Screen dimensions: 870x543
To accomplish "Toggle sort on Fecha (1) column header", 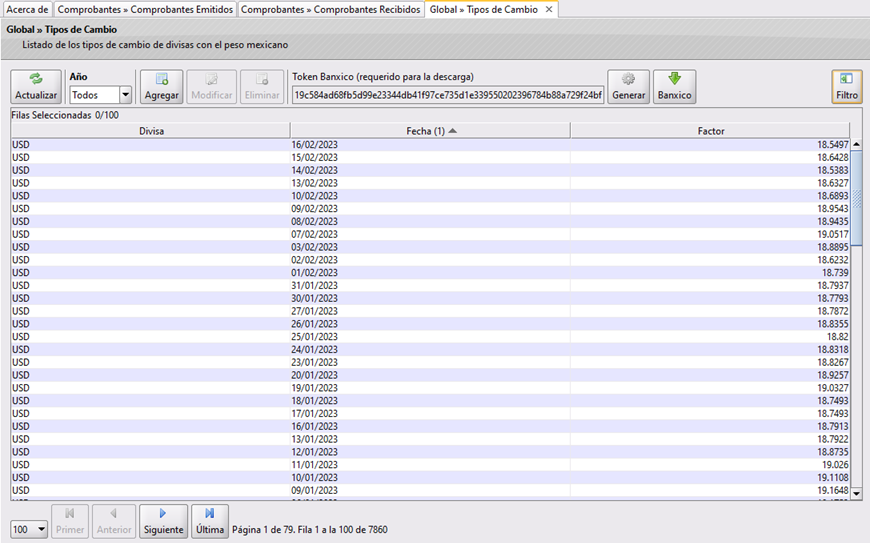I will [x=431, y=131].
